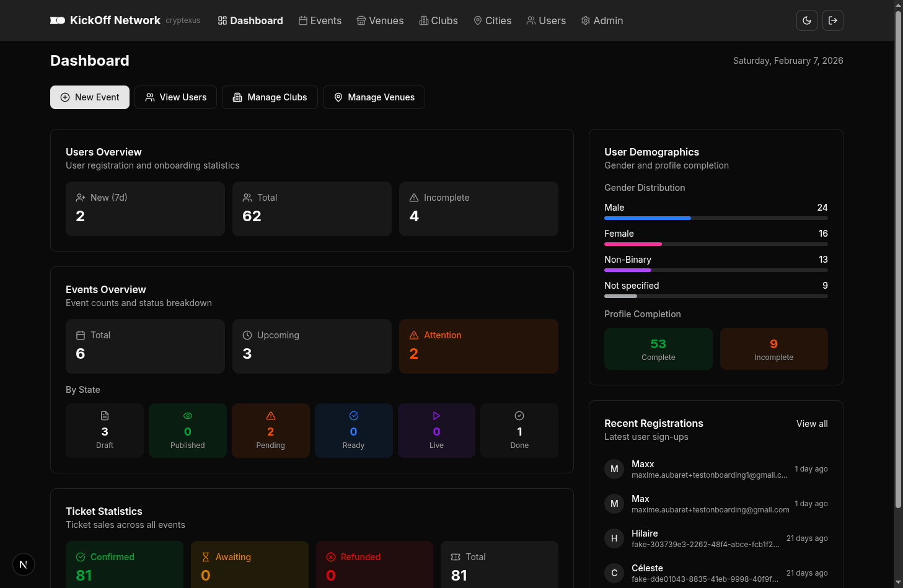Open Manage Venues button
This screenshot has height=588, width=903.
coord(374,97)
